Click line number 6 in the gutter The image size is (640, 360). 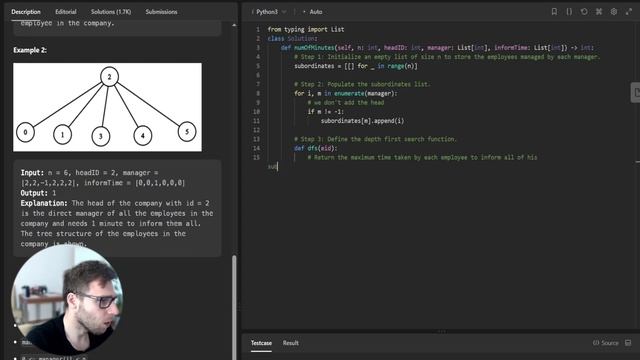coord(258,75)
